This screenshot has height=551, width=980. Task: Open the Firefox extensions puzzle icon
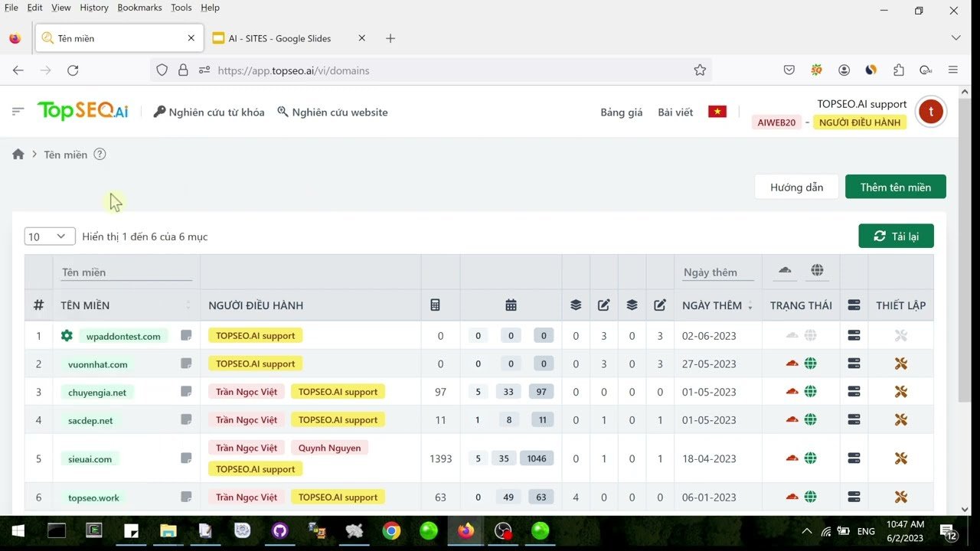click(899, 70)
